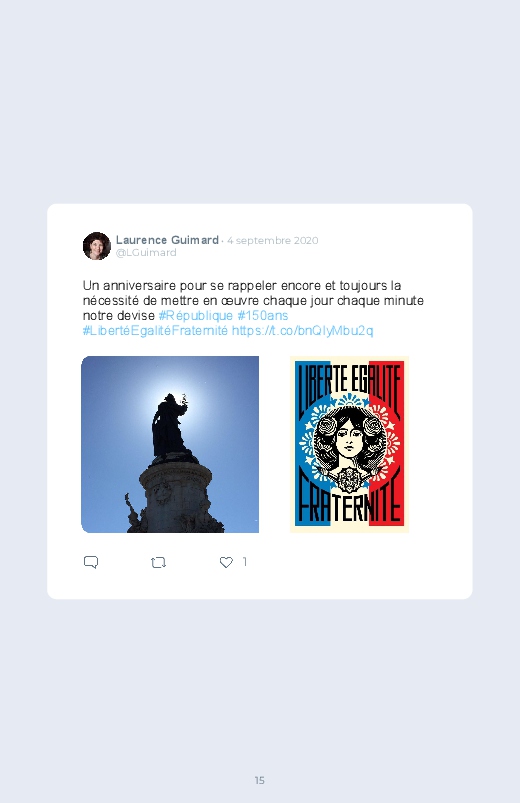Open the 4 septembre 2020 timestamp
This screenshot has width=520, height=803.
(x=273, y=240)
